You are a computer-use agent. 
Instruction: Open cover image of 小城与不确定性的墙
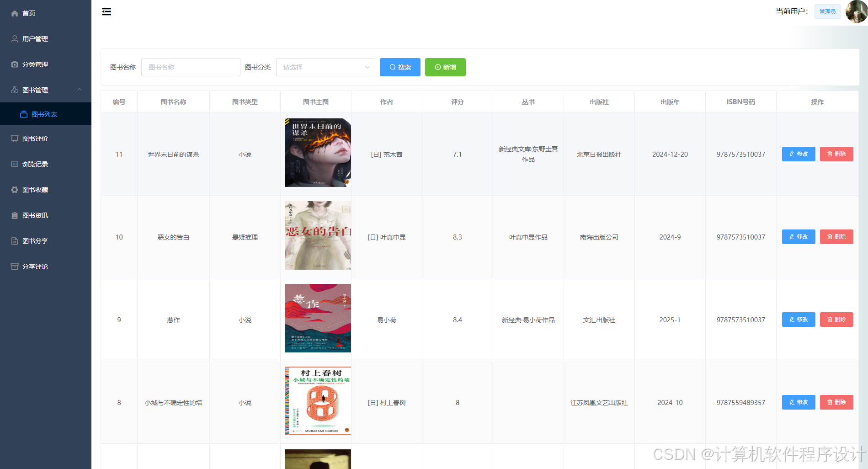[x=318, y=401]
